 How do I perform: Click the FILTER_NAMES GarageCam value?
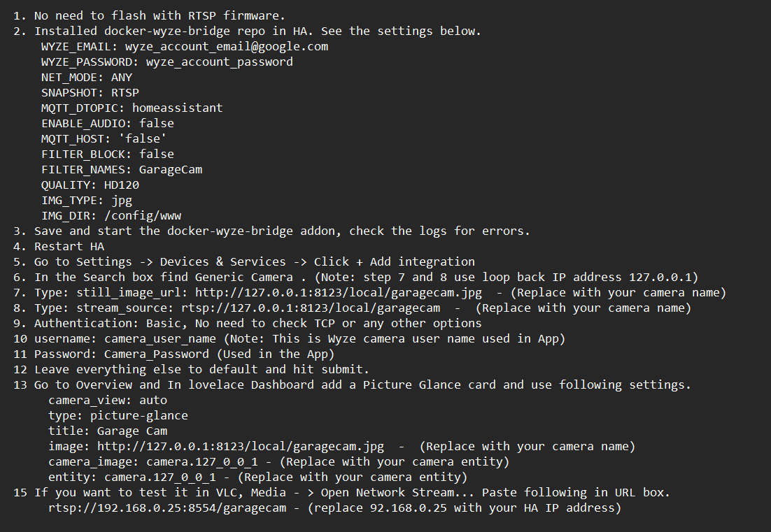pyautogui.click(x=170, y=169)
